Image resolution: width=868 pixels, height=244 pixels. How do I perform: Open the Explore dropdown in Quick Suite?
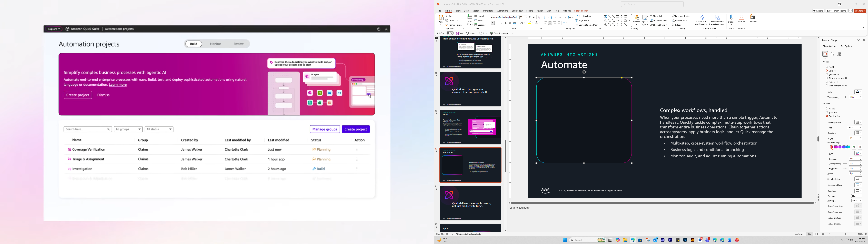[54, 29]
